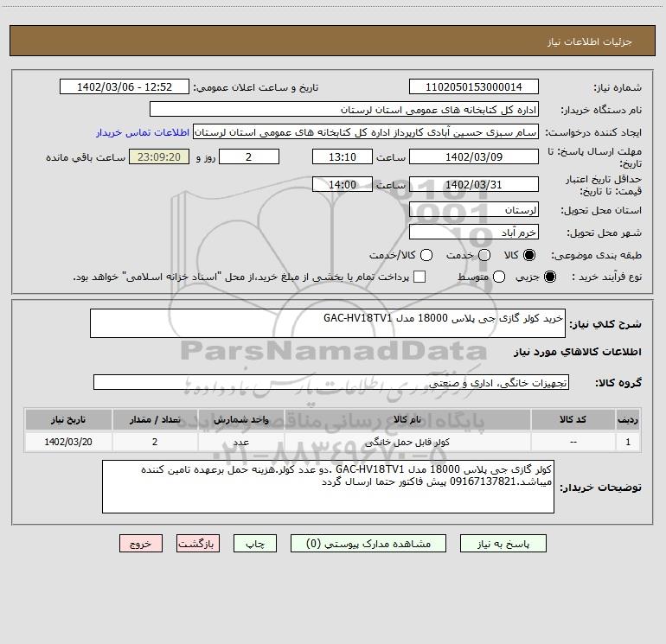Screen dimensions: 666x644
Task: Click the 1402/03/20 date cell
Action: pos(68,442)
